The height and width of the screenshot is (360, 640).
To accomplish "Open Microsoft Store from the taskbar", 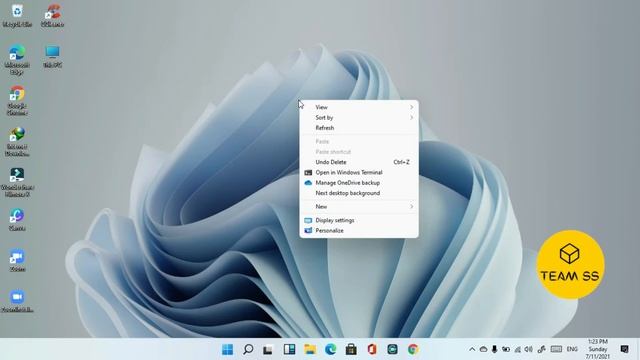I will pyautogui.click(x=351, y=349).
